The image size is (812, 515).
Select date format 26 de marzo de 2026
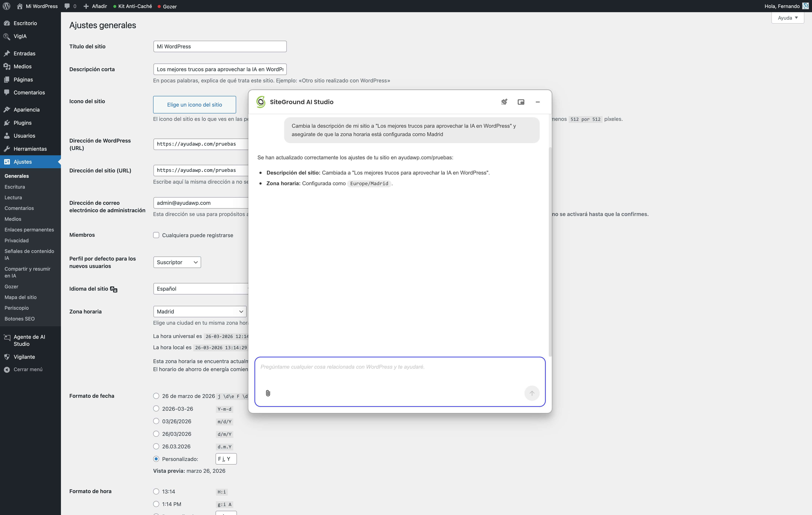tap(156, 396)
